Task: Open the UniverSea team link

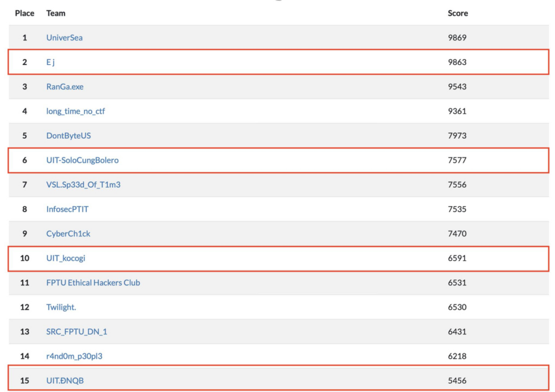Action: pyautogui.click(x=64, y=37)
